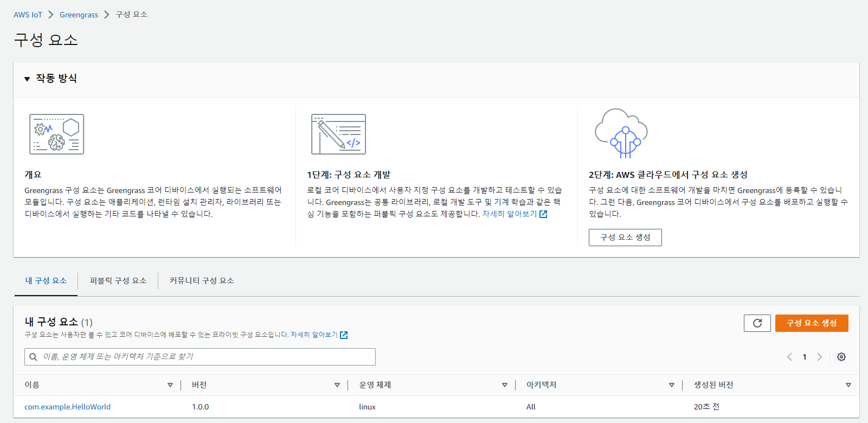The image size is (868, 423).
Task: Open AWS IoT breadcrumb link
Action: pos(28,15)
